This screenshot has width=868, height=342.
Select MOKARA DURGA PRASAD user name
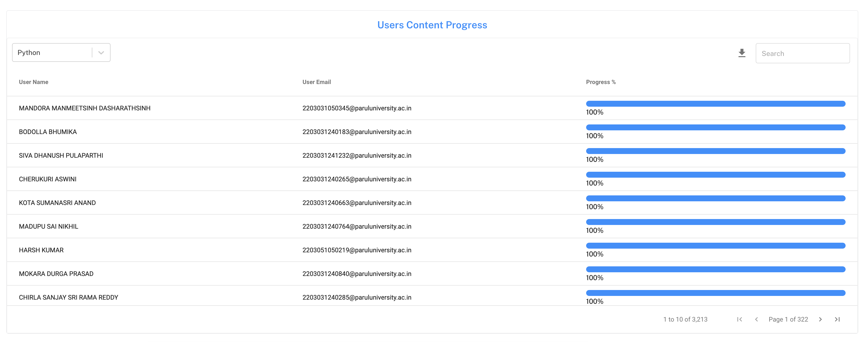(x=56, y=274)
